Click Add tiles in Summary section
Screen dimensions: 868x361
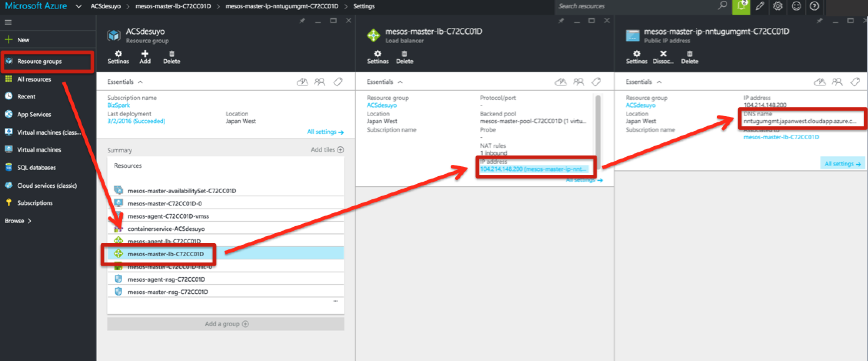(327, 150)
